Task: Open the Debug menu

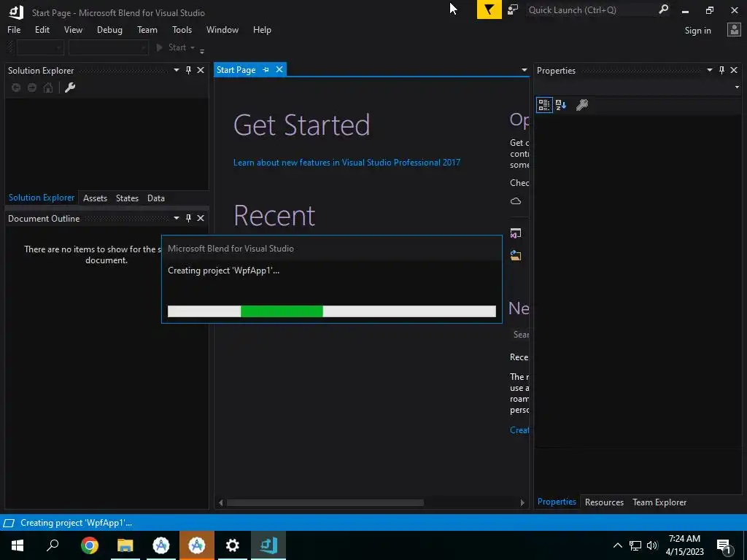Action: (x=109, y=30)
